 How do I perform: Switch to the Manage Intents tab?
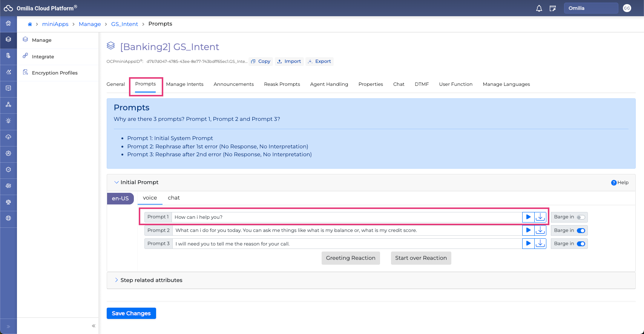click(x=185, y=84)
